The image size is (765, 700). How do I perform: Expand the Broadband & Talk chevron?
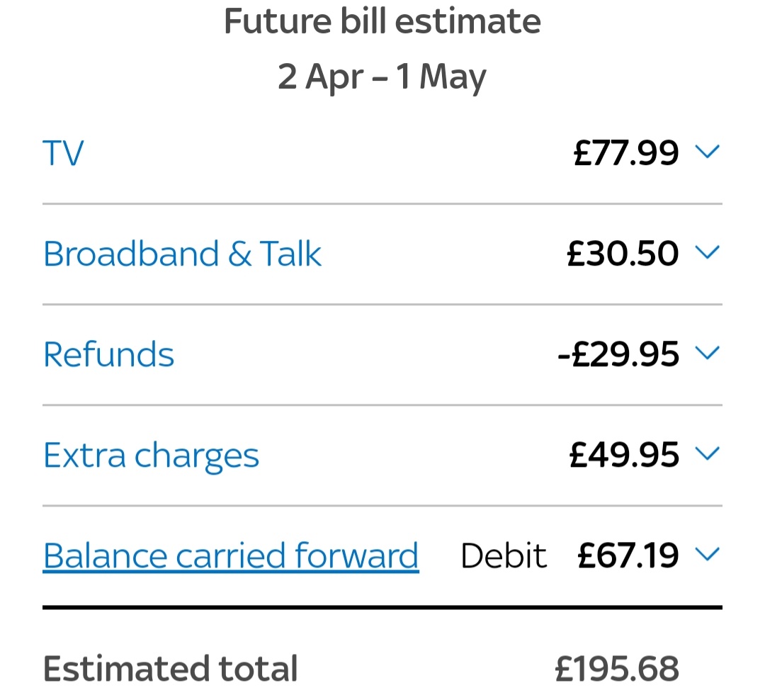707,252
